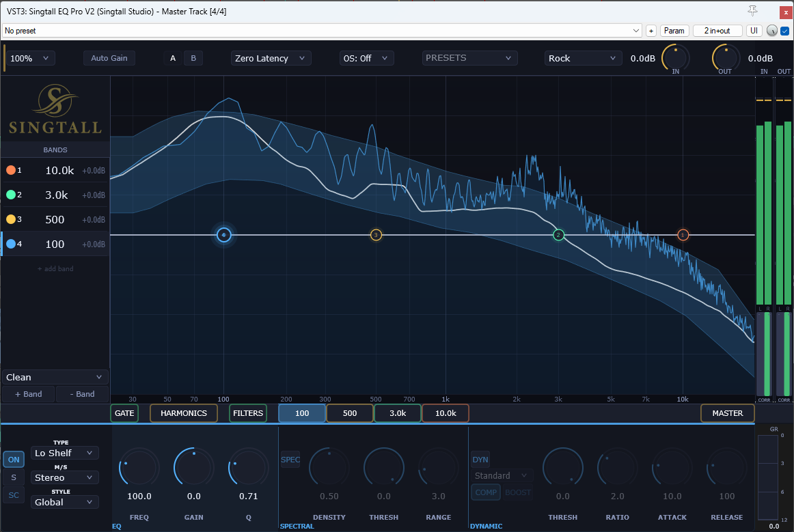The width and height of the screenshot is (794, 532).
Task: Select BOOST dynamic mode
Action: tap(517, 492)
